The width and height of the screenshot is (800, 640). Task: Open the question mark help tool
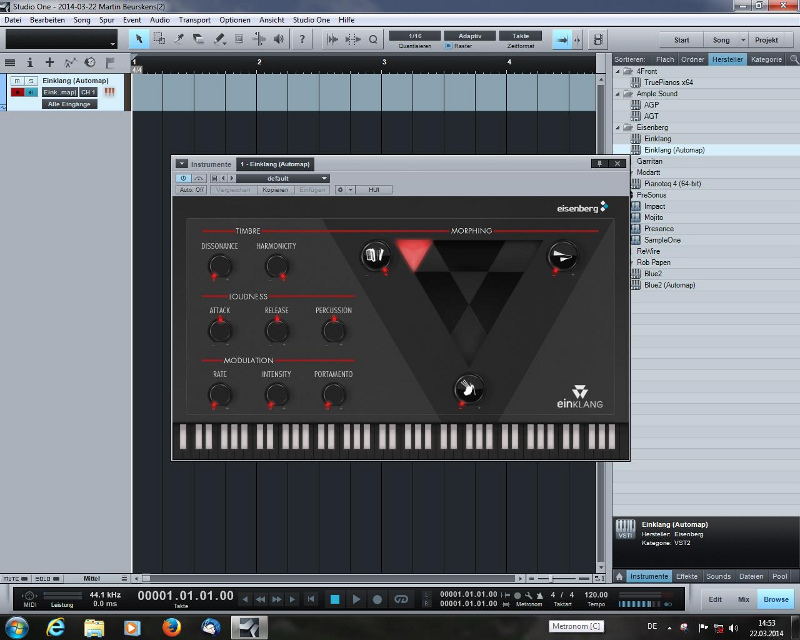(302, 39)
